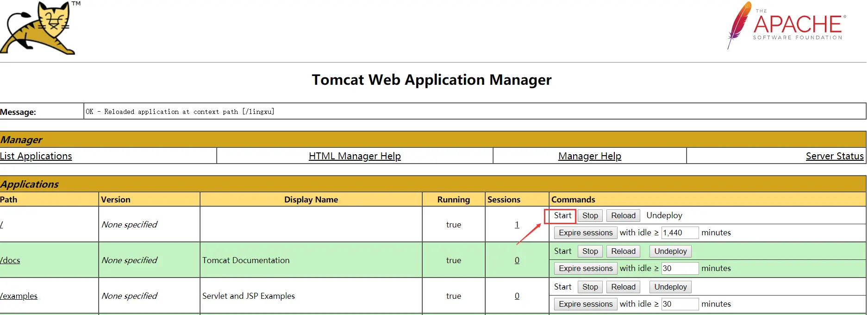View the 1 session for root app
Viewport: 868px width, 315px height.
point(517,225)
